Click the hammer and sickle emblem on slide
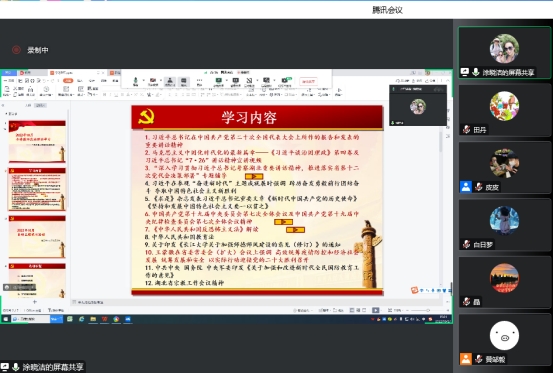 [146, 116]
